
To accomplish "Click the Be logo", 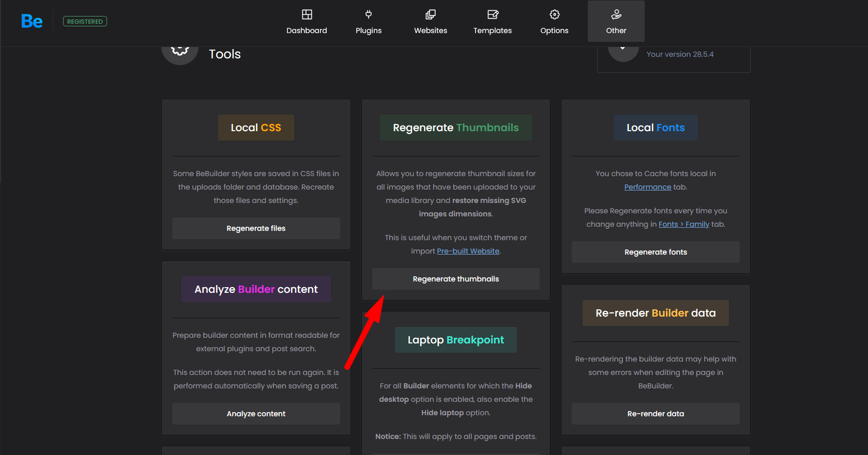I will click(32, 21).
